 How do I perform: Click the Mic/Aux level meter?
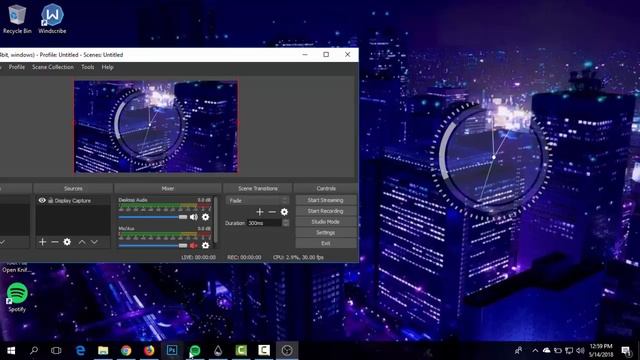point(165,235)
